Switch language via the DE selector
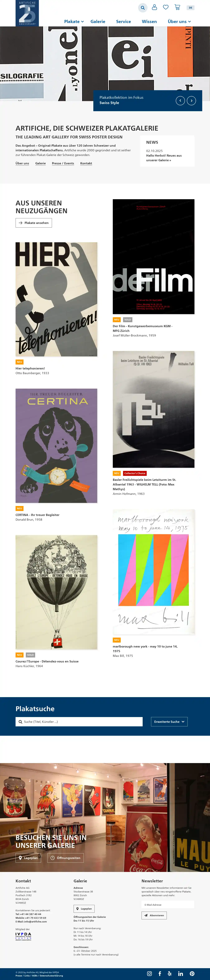The image size is (210, 980). point(191,8)
